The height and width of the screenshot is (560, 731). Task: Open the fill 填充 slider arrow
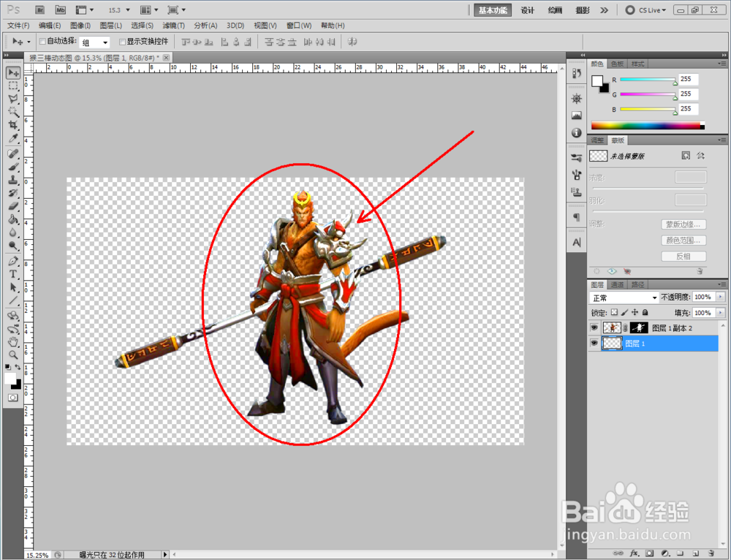click(721, 312)
